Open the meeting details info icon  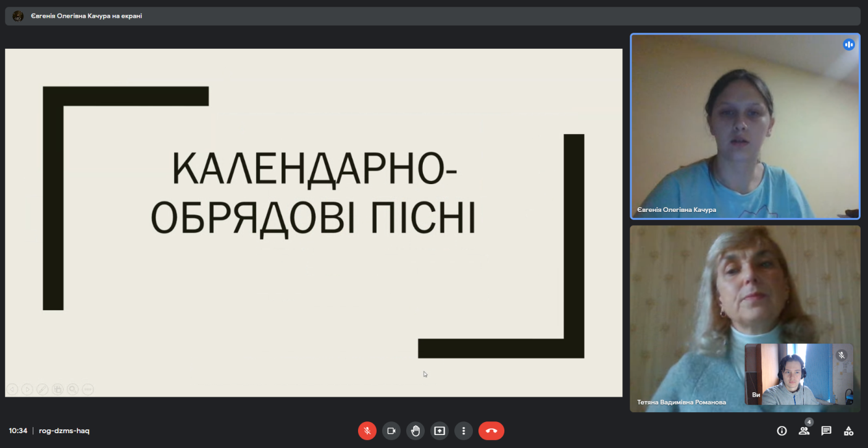(x=782, y=431)
